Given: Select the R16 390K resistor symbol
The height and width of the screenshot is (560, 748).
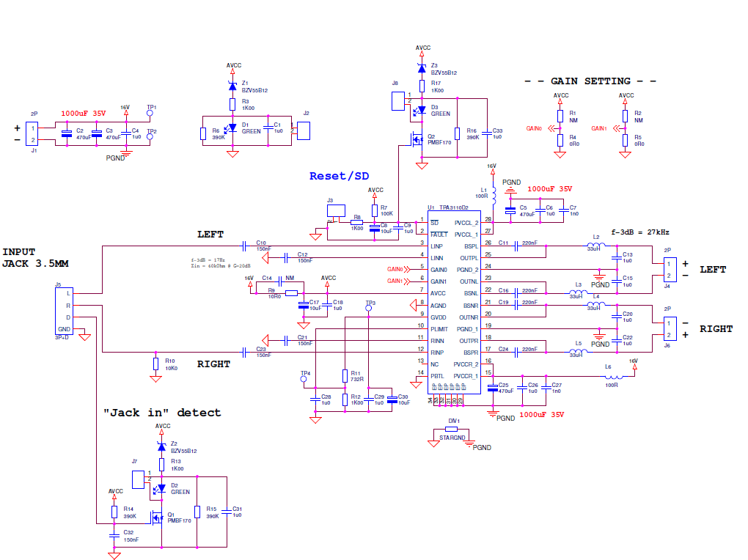Looking at the screenshot, I should click(x=457, y=133).
